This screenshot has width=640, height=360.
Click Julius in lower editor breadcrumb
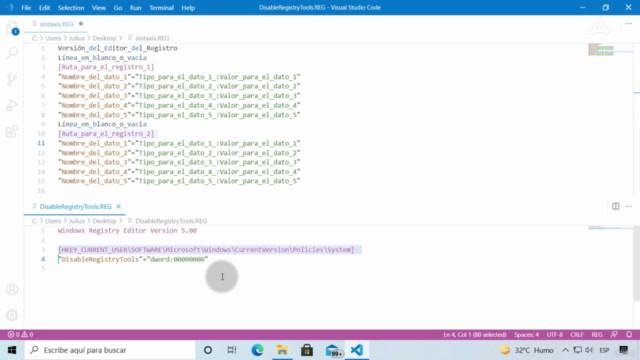pos(77,221)
